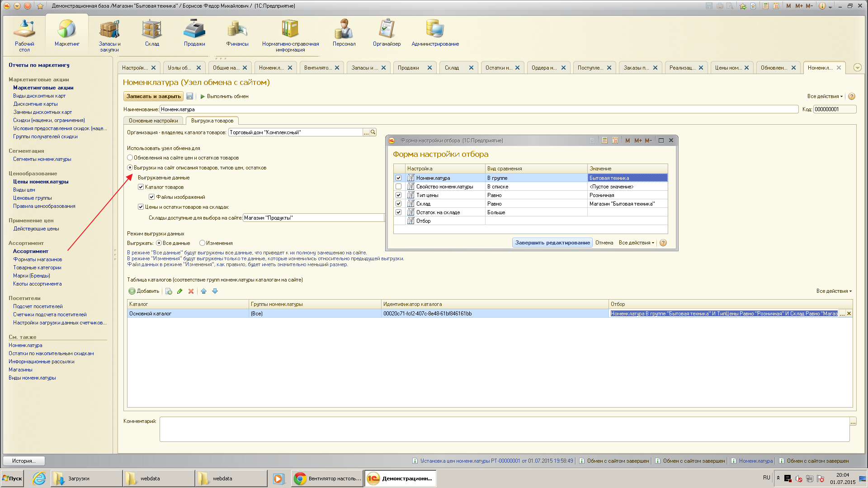Open the Рабочий стол section
Viewport: 868px width, 488px height.
click(24, 35)
